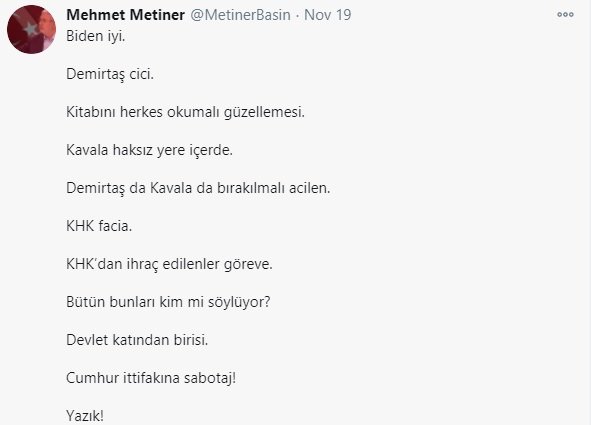Click the line "KHK facia."

[99, 226]
